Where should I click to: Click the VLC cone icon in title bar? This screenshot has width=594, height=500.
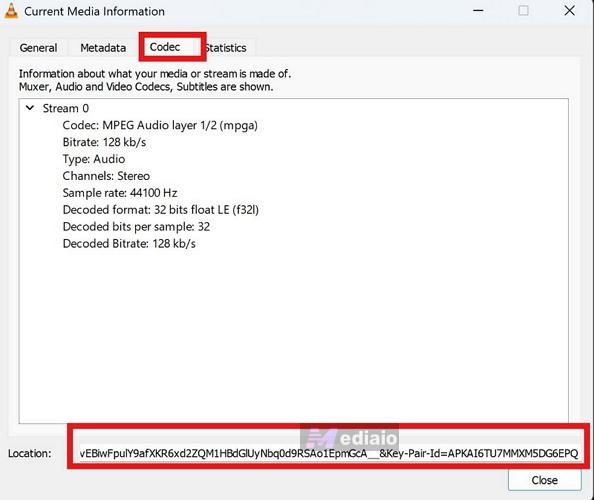tap(11, 11)
